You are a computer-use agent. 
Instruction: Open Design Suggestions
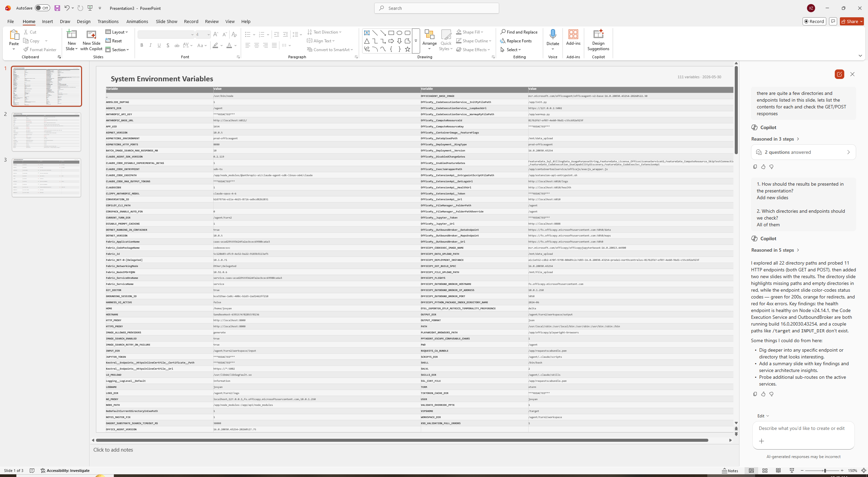coord(598,40)
